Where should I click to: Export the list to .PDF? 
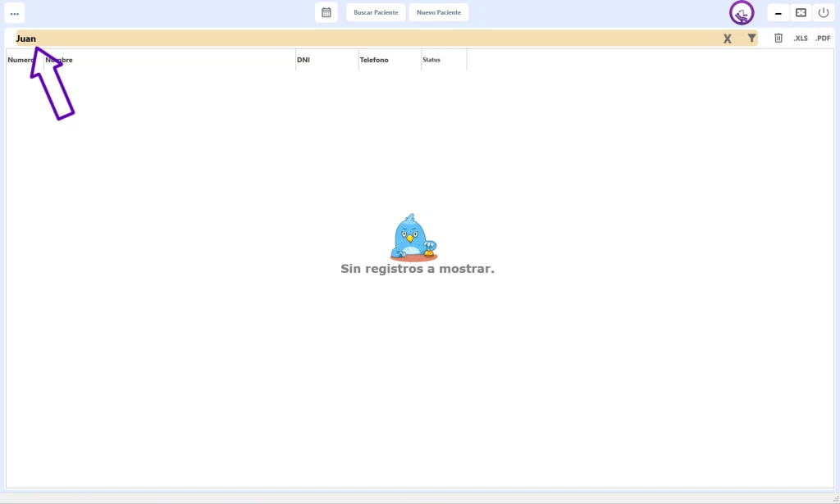click(823, 39)
